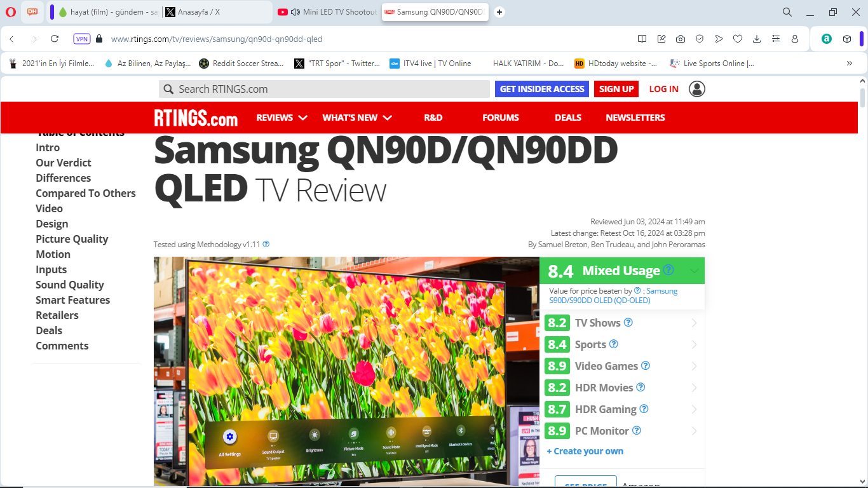Jump to 'Smart Features' section
Image resolution: width=868 pixels, height=488 pixels.
[x=72, y=300]
